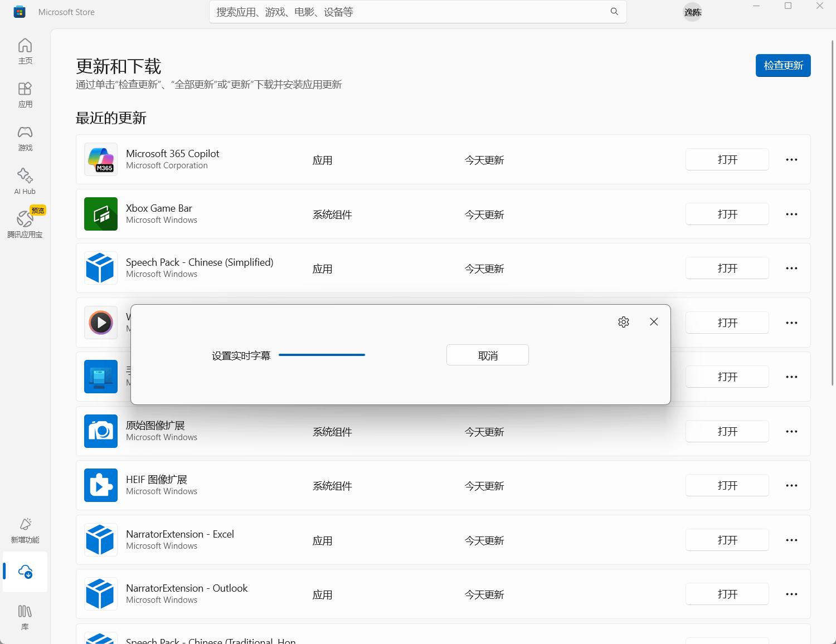Open more options for media player row
The width and height of the screenshot is (836, 644).
791,323
